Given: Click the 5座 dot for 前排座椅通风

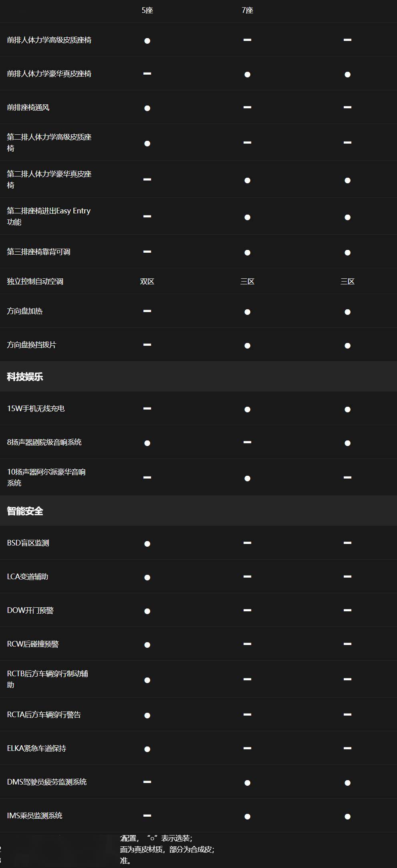Looking at the screenshot, I should click(147, 108).
